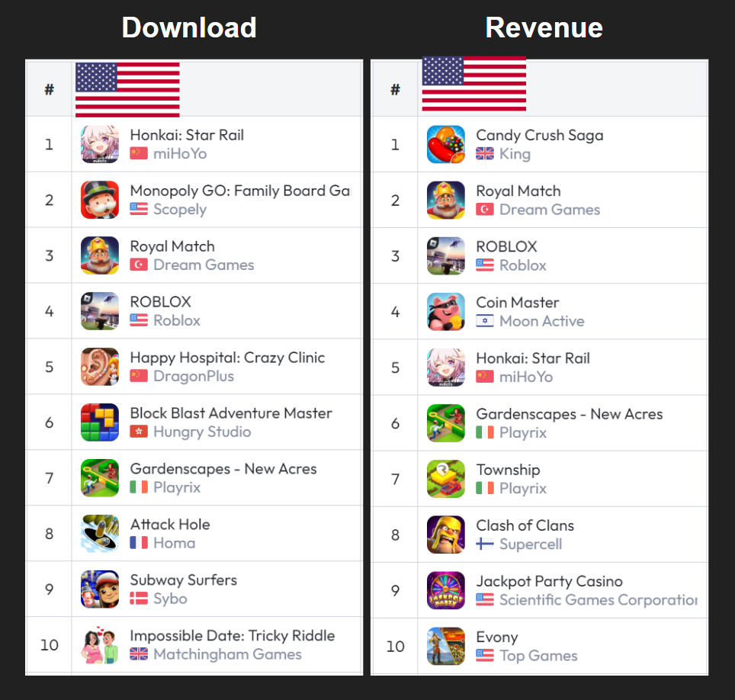Select the Candy Crush Saga app icon
The image size is (735, 700).
point(446,144)
